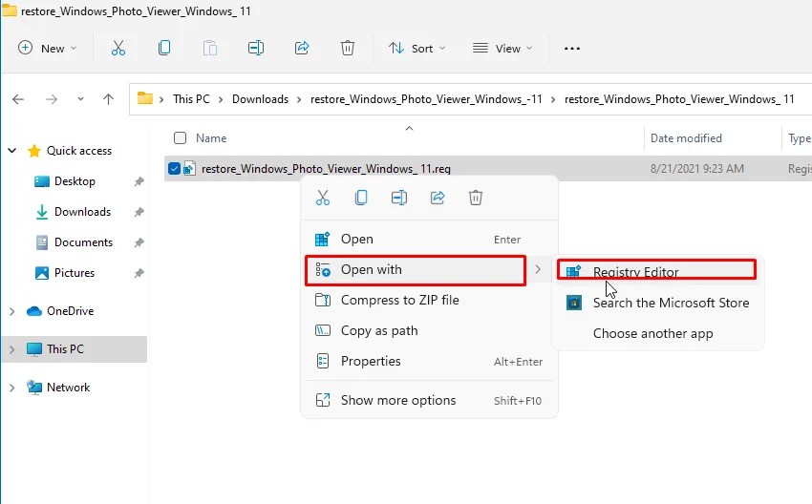Screen dimensions: 812x504
Task: Expand the OneDrive tree node
Action: (x=11, y=311)
